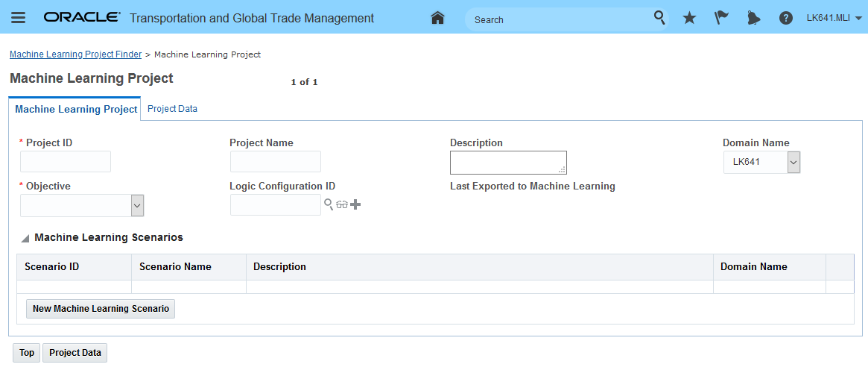Screen dimensions: 868x373
Task: Open the Domain Name dropdown
Action: pyautogui.click(x=793, y=162)
